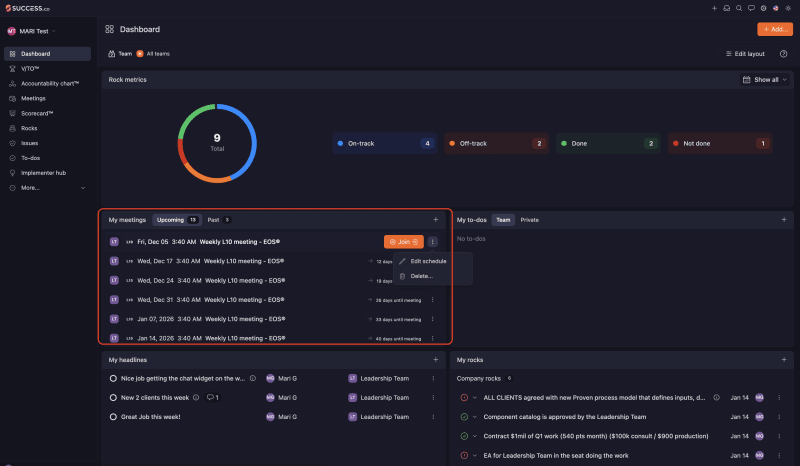This screenshot has width=800, height=466.
Task: Open the Team All teams filter
Action: tap(139, 54)
